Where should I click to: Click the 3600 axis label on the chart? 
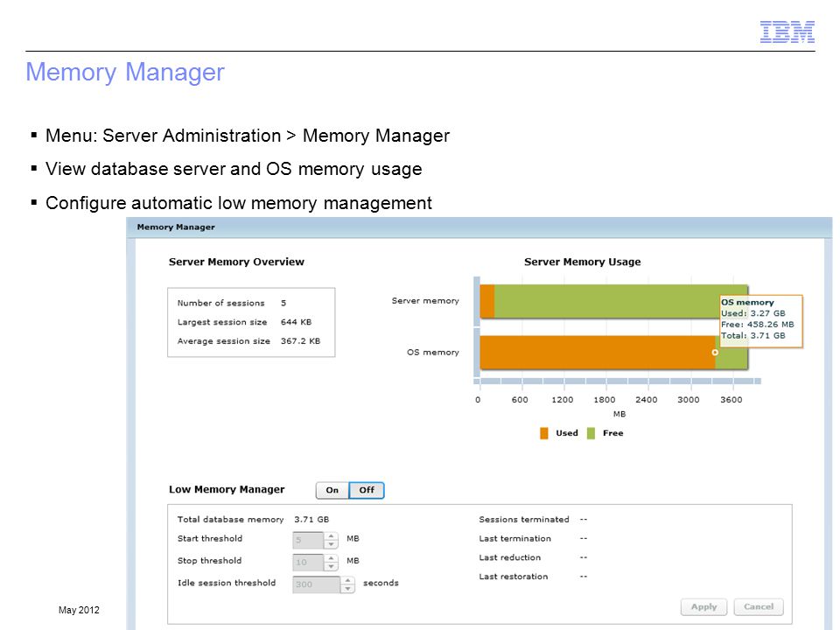click(x=731, y=400)
